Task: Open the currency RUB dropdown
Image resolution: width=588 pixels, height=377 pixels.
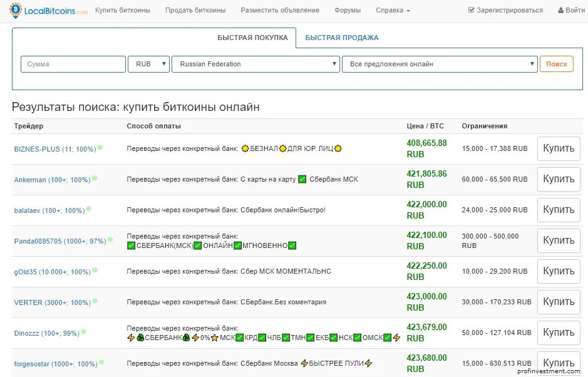Action: coord(148,64)
